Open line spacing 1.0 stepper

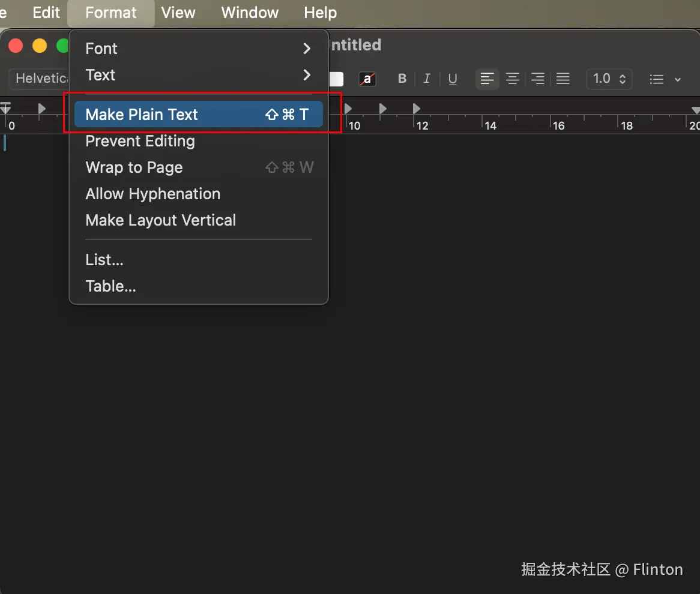[x=609, y=79]
